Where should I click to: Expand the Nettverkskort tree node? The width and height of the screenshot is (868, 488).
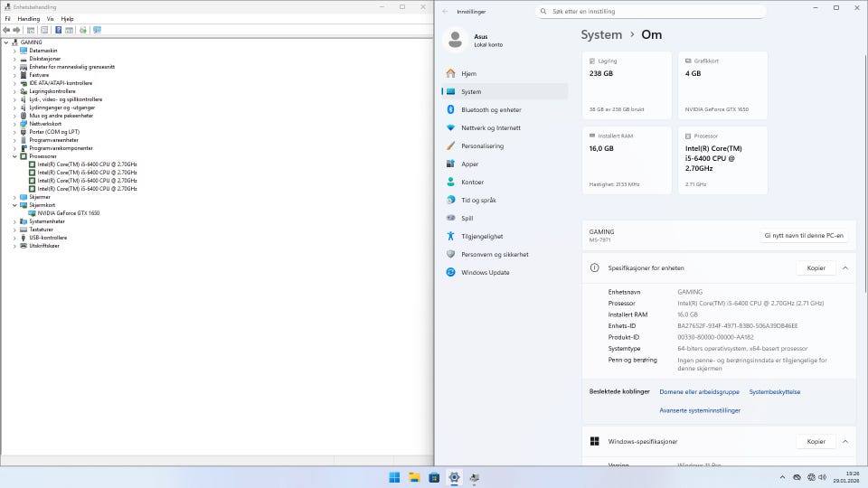[15, 124]
